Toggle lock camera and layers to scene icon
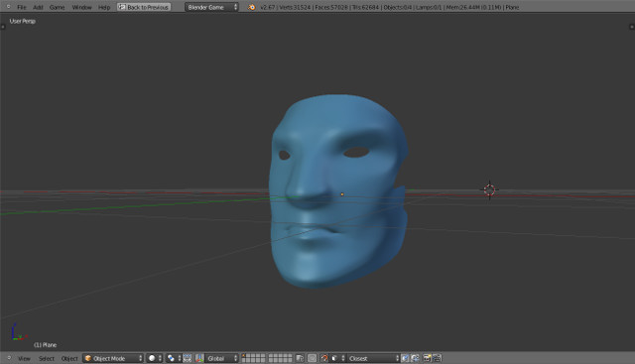This screenshot has height=364, width=635. click(300, 358)
